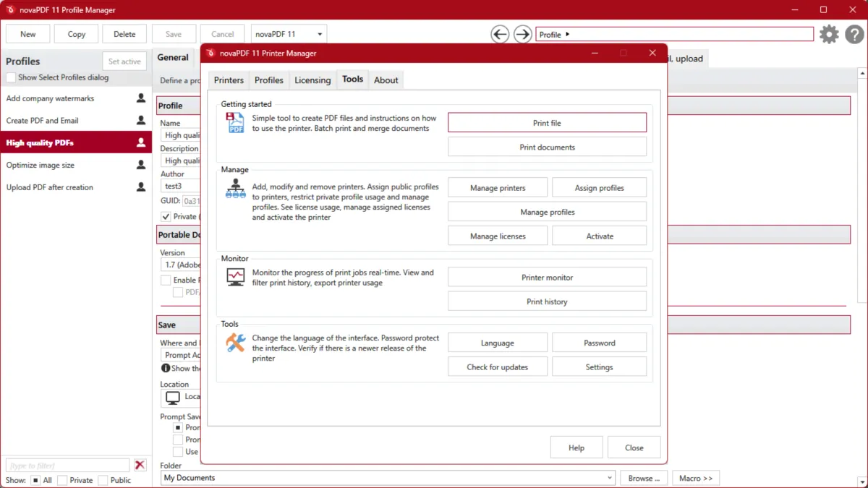
Task: Copy the selected profile
Action: point(77,34)
